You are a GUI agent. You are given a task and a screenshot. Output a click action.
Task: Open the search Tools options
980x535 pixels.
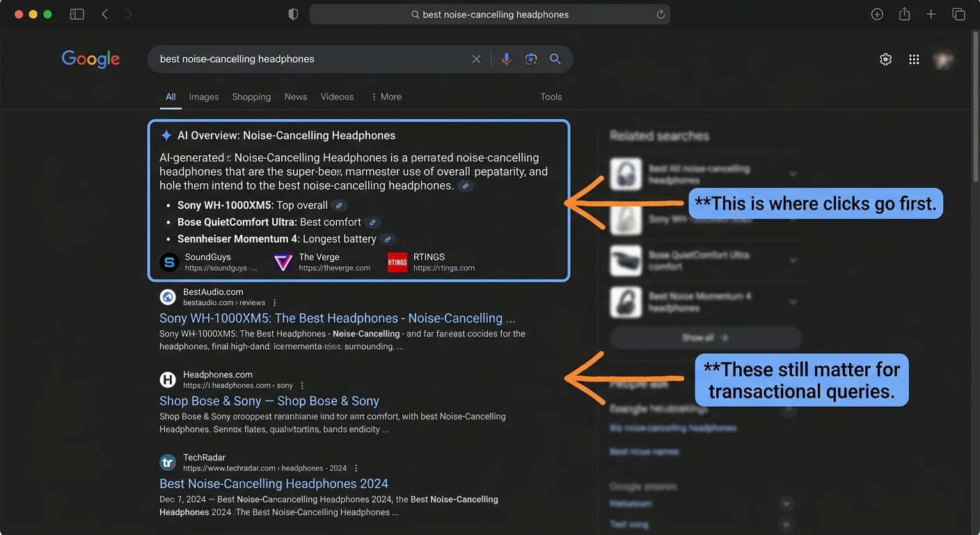coord(551,97)
